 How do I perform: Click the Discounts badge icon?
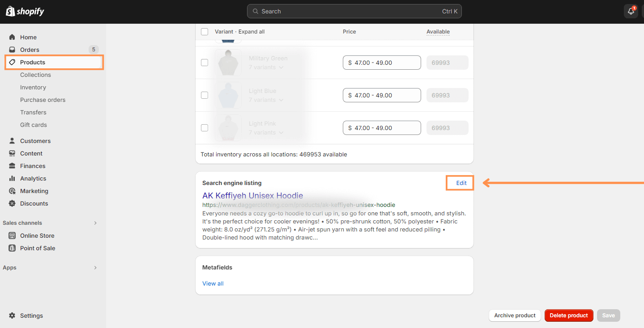12,203
